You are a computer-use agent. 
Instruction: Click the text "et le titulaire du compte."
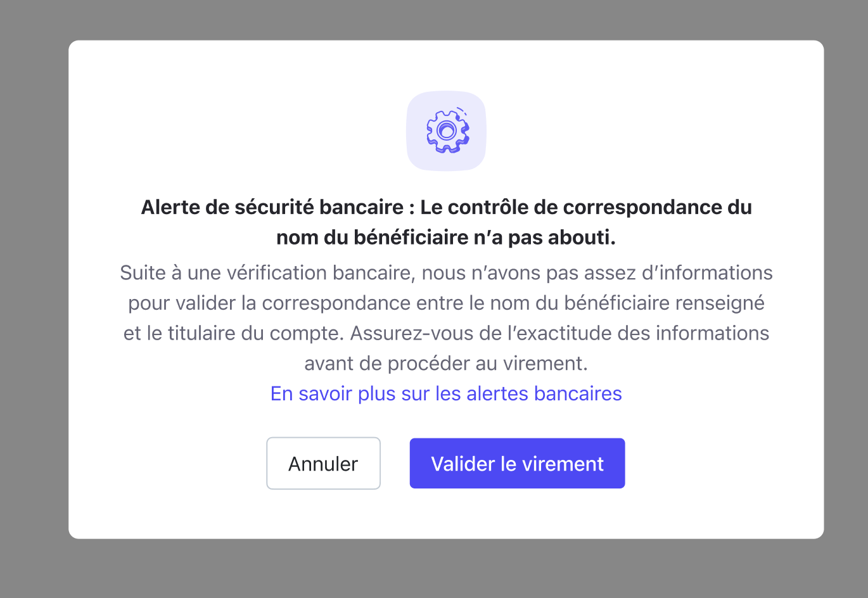pyautogui.click(x=234, y=333)
